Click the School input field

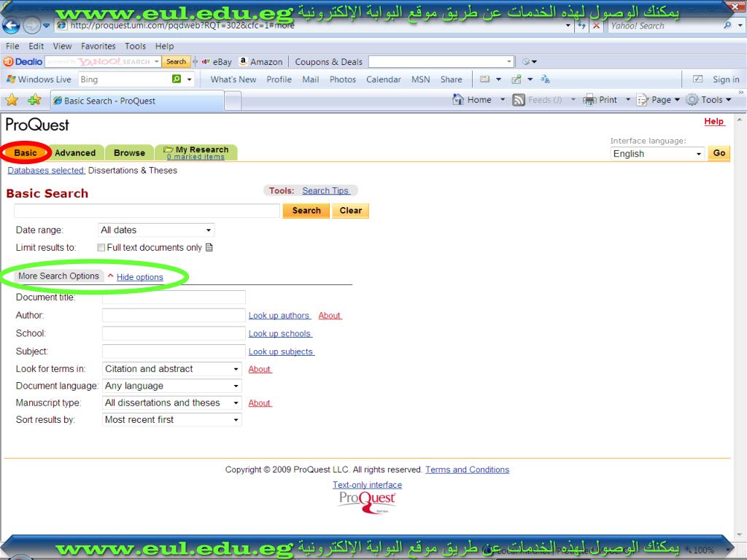pos(174,333)
